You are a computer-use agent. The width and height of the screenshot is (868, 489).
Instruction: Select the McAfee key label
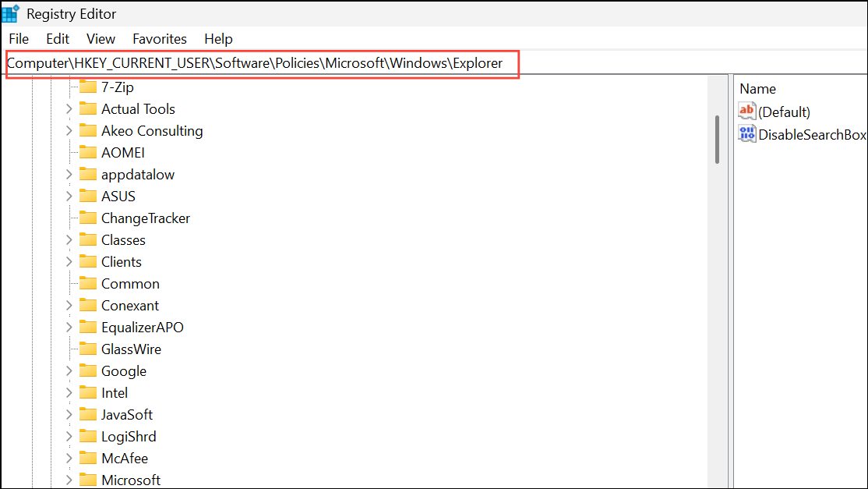coord(125,458)
